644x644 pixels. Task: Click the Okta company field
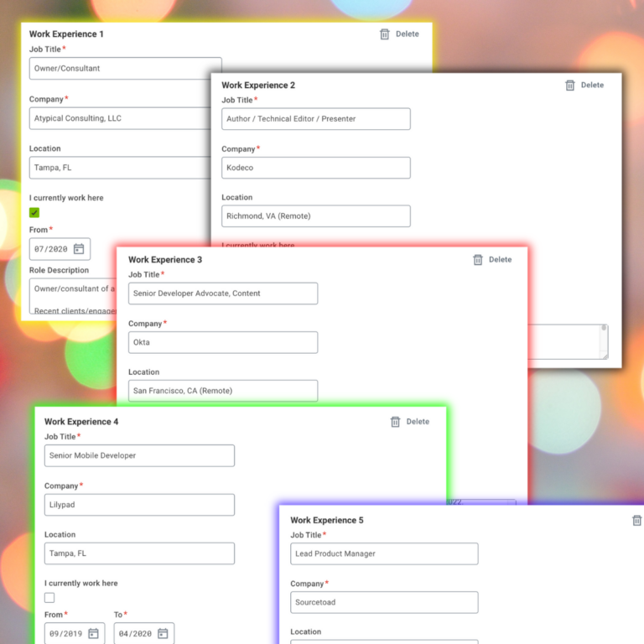222,342
